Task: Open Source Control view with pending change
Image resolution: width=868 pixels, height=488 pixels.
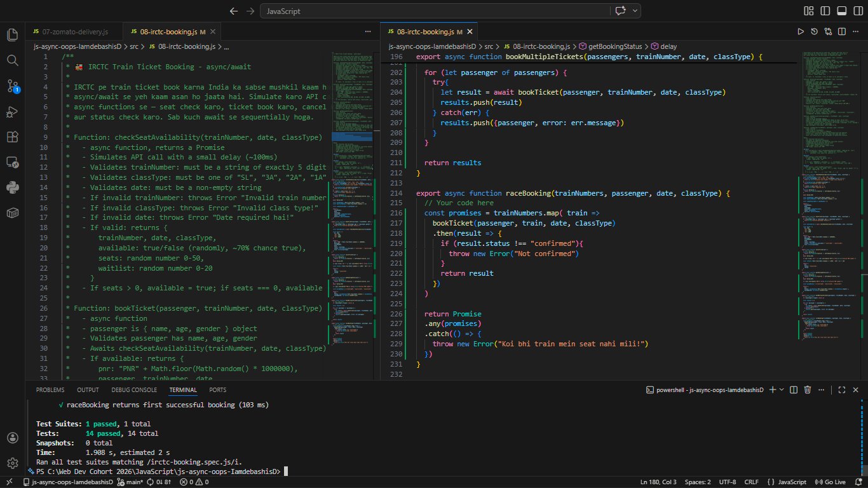Action: tap(12, 86)
